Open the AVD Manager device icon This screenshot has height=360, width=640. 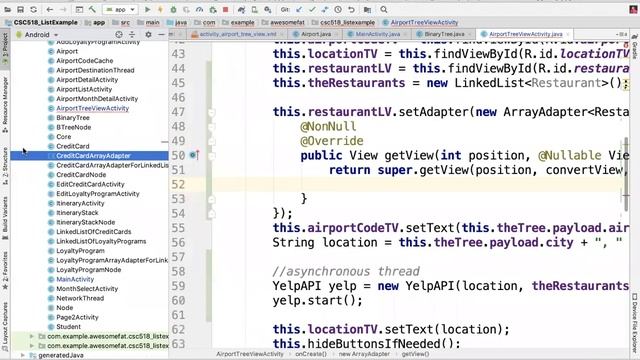pyautogui.click(x=254, y=9)
